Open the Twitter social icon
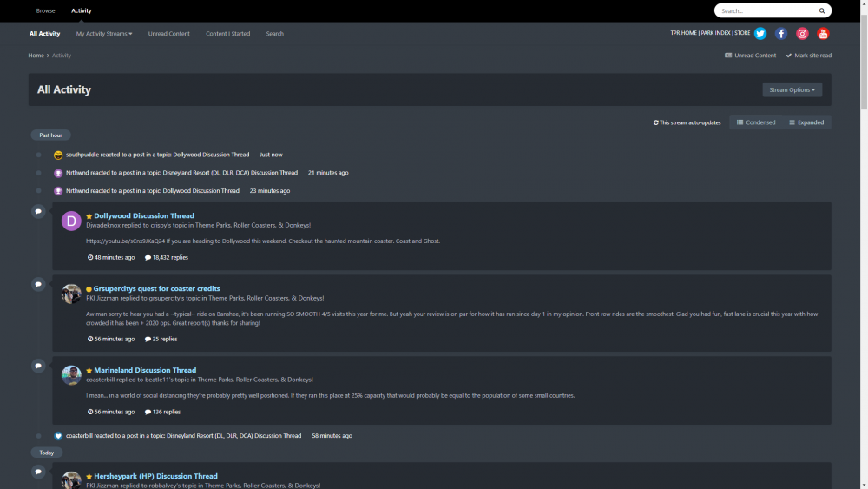Image resolution: width=868 pixels, height=489 pixels. tap(760, 34)
